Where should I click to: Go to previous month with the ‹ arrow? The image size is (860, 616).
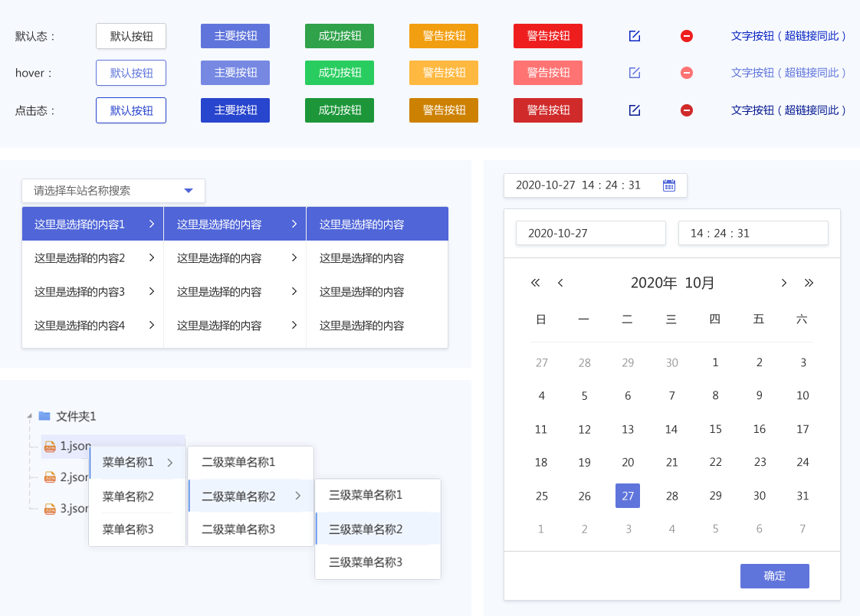point(560,283)
